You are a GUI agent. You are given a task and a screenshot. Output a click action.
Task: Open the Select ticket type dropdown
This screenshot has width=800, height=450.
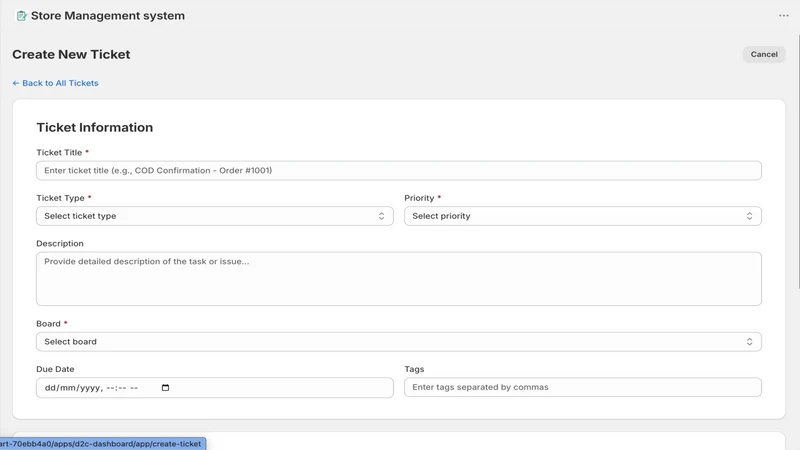tap(214, 216)
